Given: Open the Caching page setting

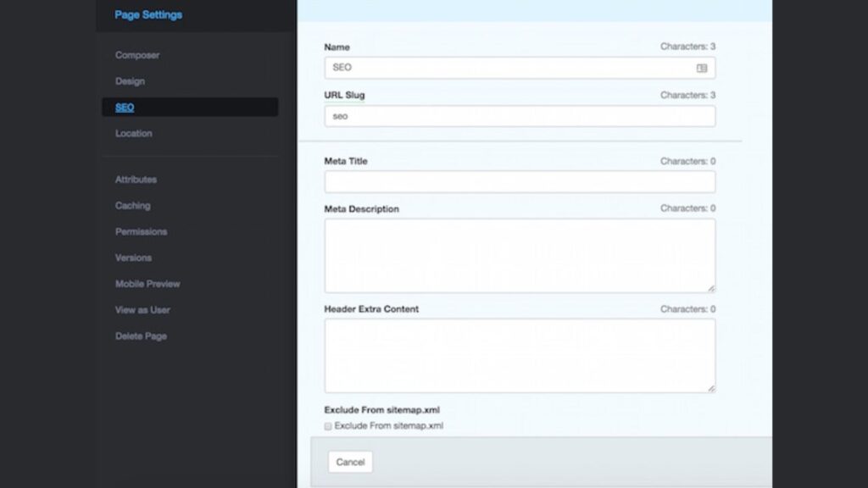Looking at the screenshot, I should (x=133, y=205).
